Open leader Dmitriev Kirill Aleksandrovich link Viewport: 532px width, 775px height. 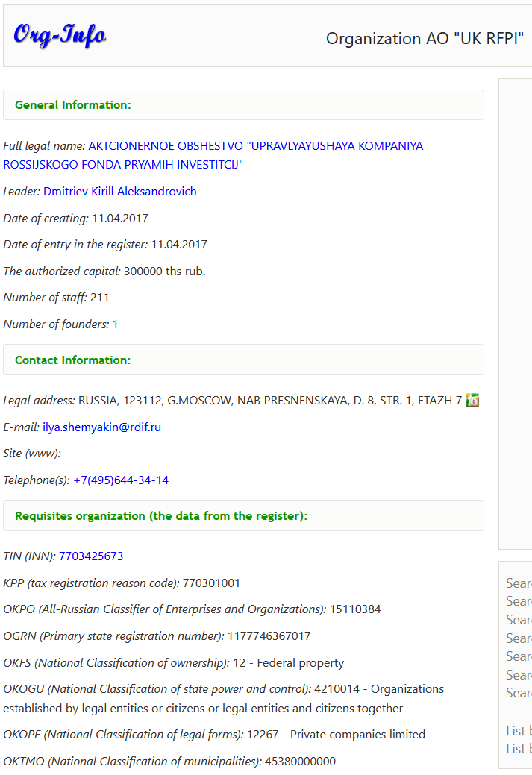pyautogui.click(x=119, y=191)
